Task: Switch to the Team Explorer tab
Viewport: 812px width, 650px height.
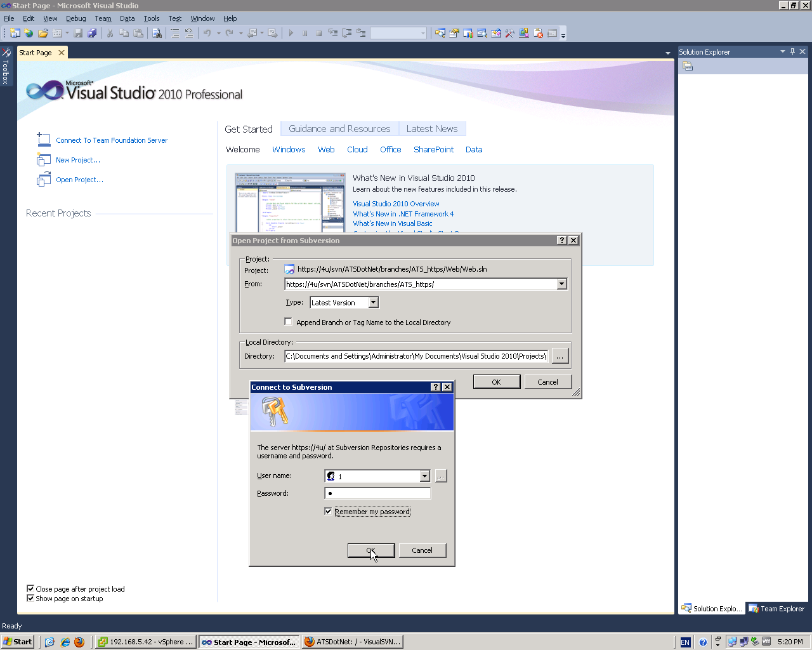Action: click(x=776, y=609)
